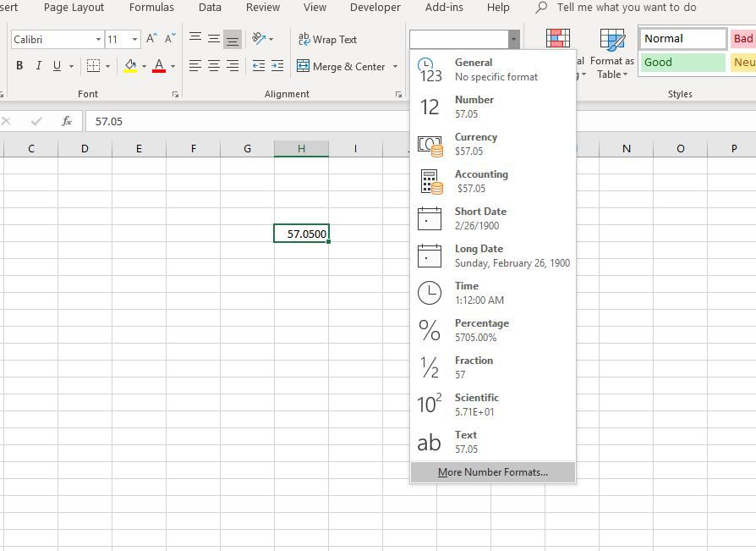Click the Insert Function fx icon
The height and width of the screenshot is (551, 756).
tap(67, 119)
